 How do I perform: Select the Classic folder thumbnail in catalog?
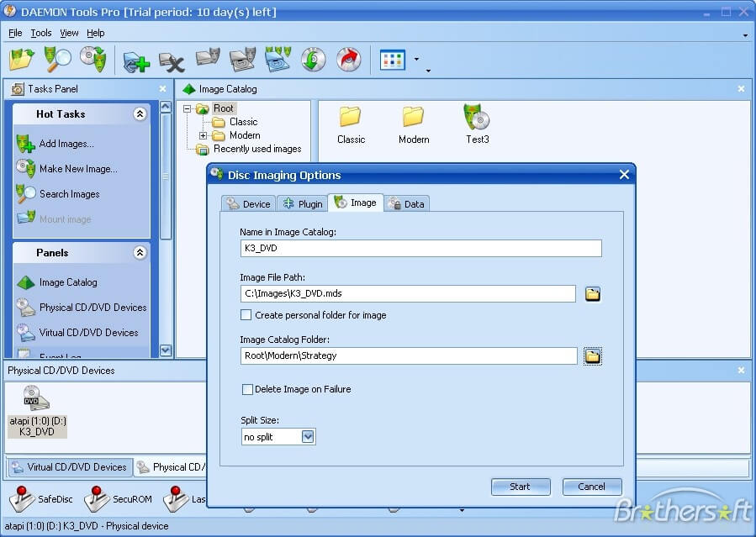point(351,125)
